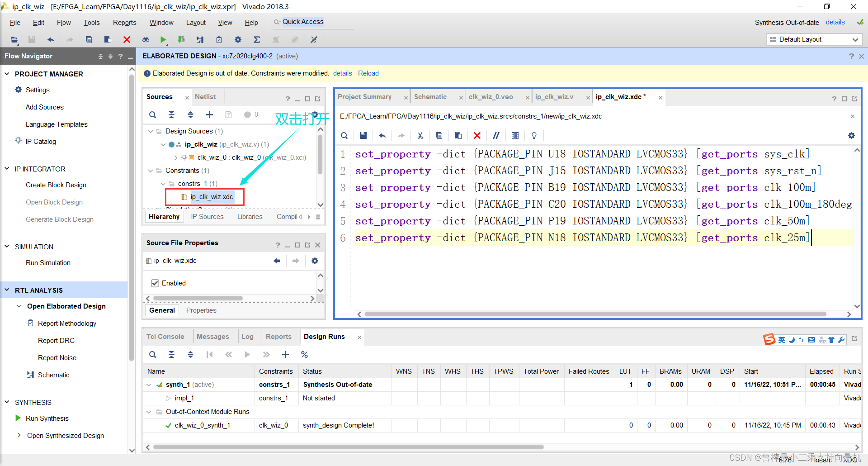Select ip_clk_wiz.xdc in Sources tree

(x=212, y=197)
